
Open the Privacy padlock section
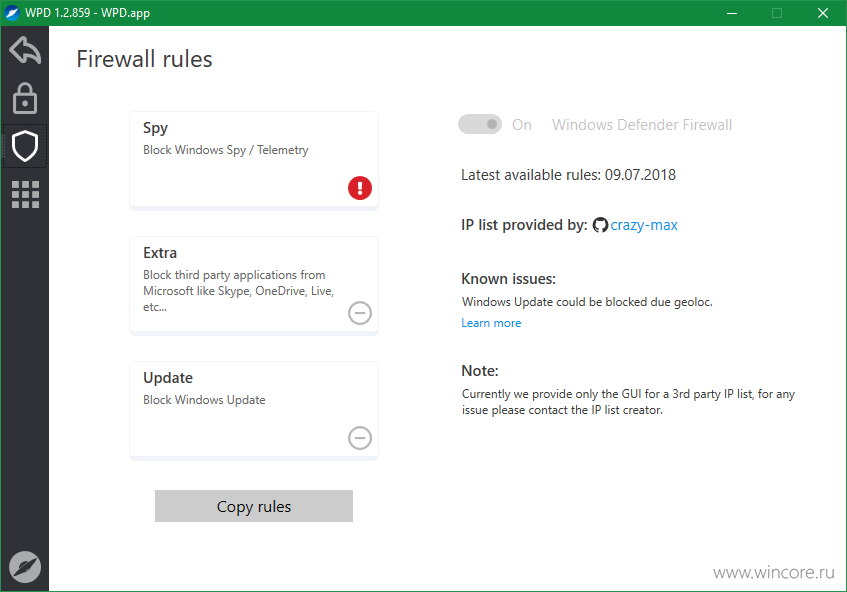coord(25,98)
